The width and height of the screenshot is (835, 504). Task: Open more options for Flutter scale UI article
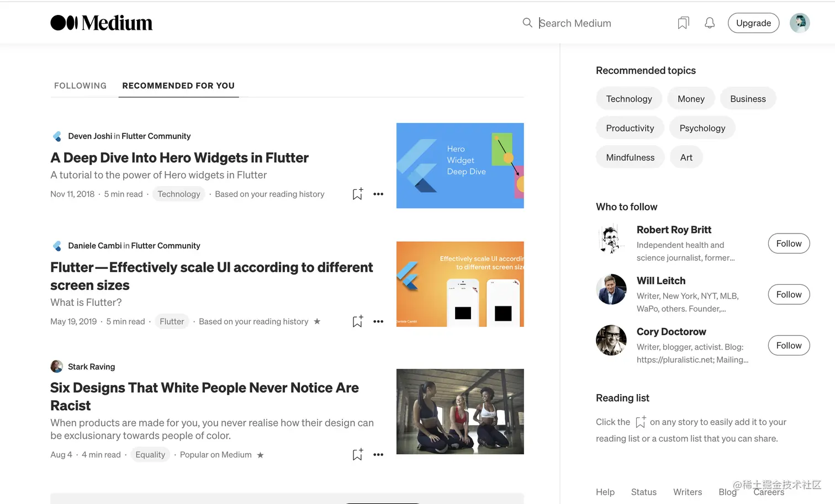pyautogui.click(x=378, y=321)
